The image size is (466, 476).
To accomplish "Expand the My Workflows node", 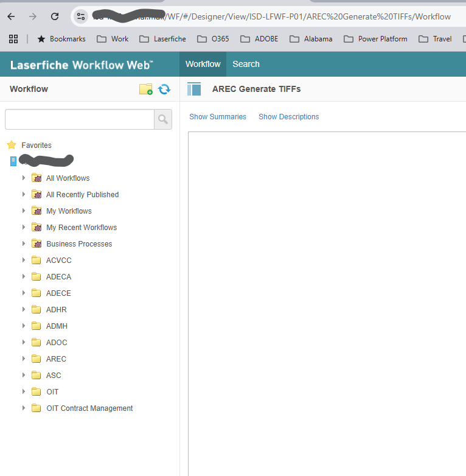I will pos(24,211).
